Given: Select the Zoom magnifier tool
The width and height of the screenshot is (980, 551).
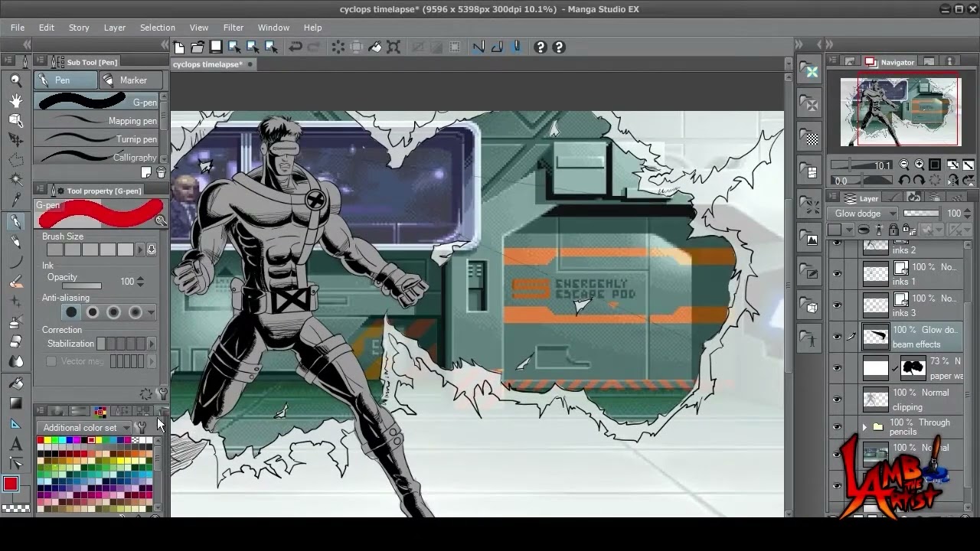Looking at the screenshot, I should [15, 80].
